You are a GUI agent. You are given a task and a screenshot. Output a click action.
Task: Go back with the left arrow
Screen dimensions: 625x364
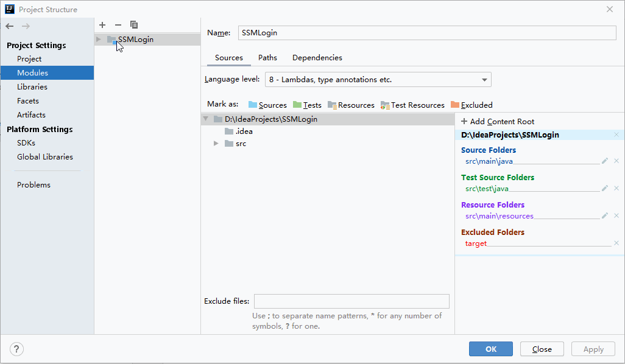tap(10, 26)
